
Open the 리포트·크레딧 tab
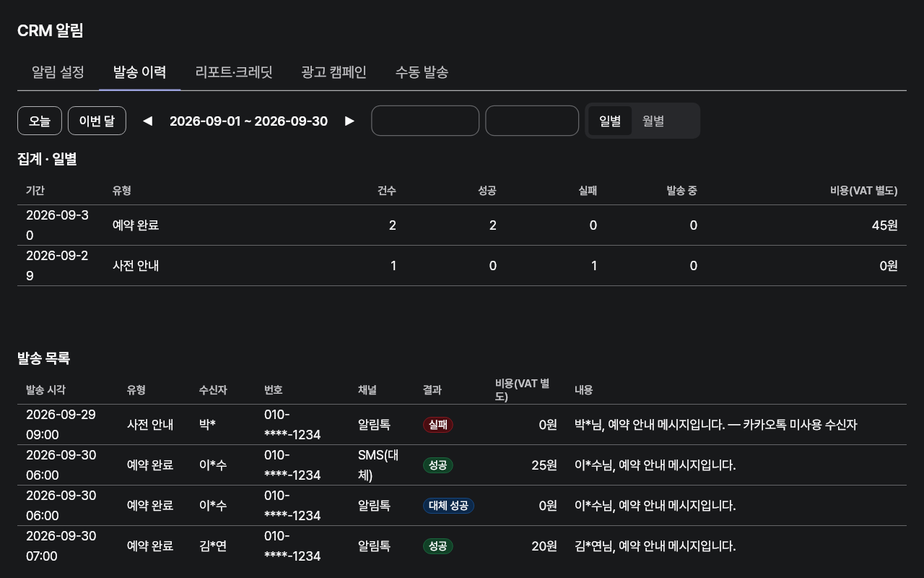pos(234,72)
